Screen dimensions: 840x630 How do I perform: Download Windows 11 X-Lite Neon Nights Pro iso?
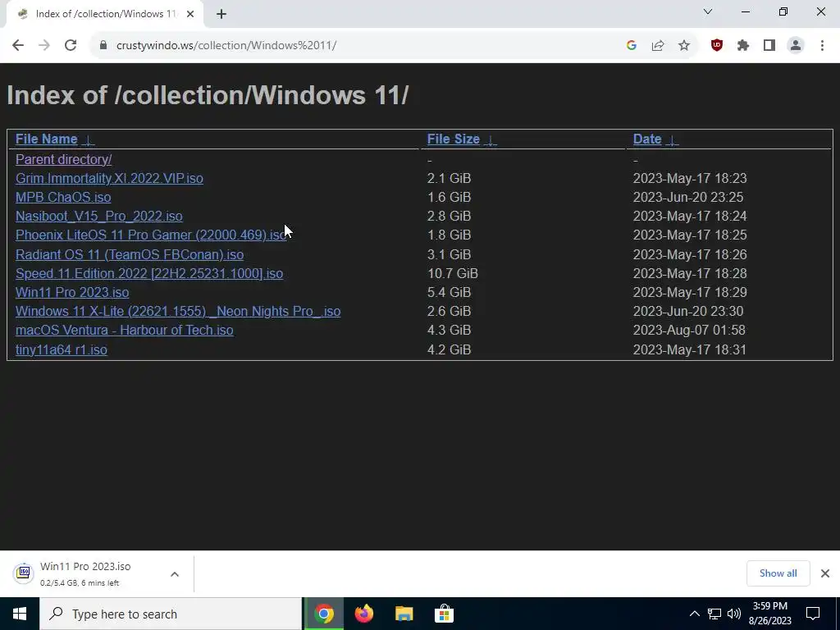point(178,311)
